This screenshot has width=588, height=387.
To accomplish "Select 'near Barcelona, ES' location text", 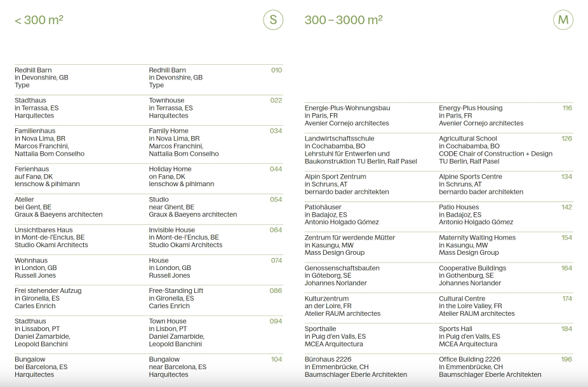I will (177, 367).
